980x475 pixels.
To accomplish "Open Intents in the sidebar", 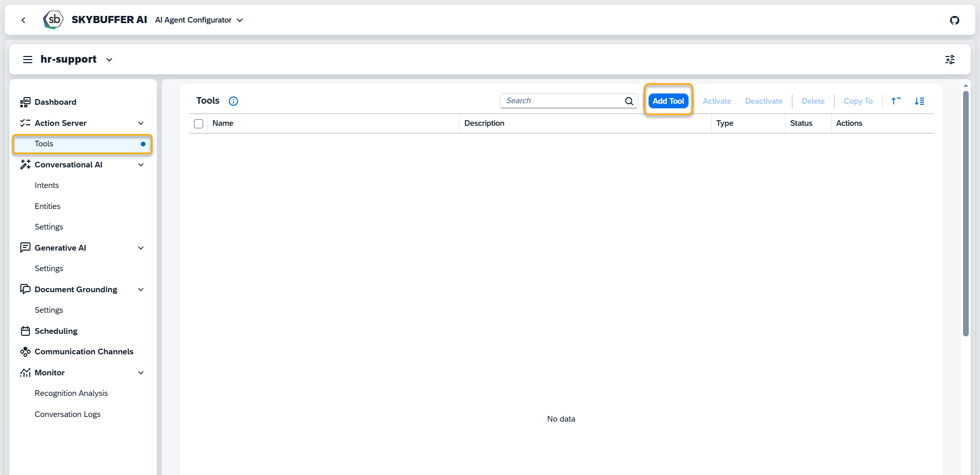I will point(47,185).
